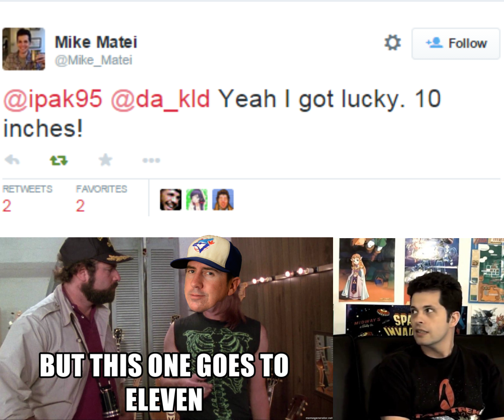
Task: Favorite the tweet with star icon
Action: click(105, 160)
